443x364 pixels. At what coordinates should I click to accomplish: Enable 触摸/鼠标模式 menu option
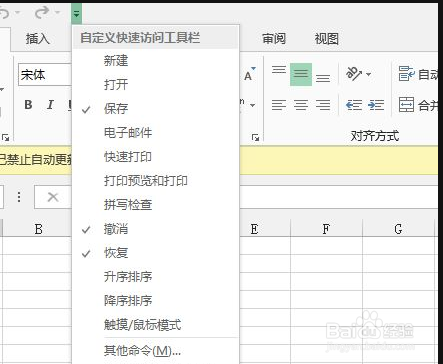156,325
